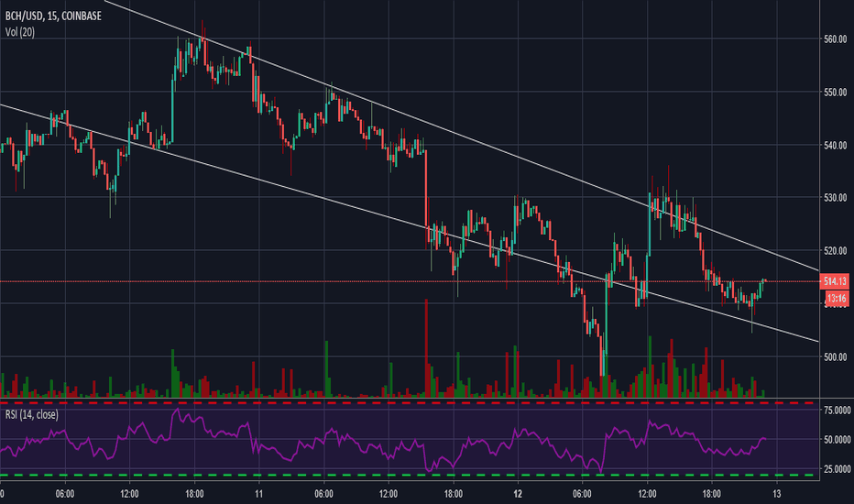Click the 25.0000 RSI axis label

coord(838,468)
